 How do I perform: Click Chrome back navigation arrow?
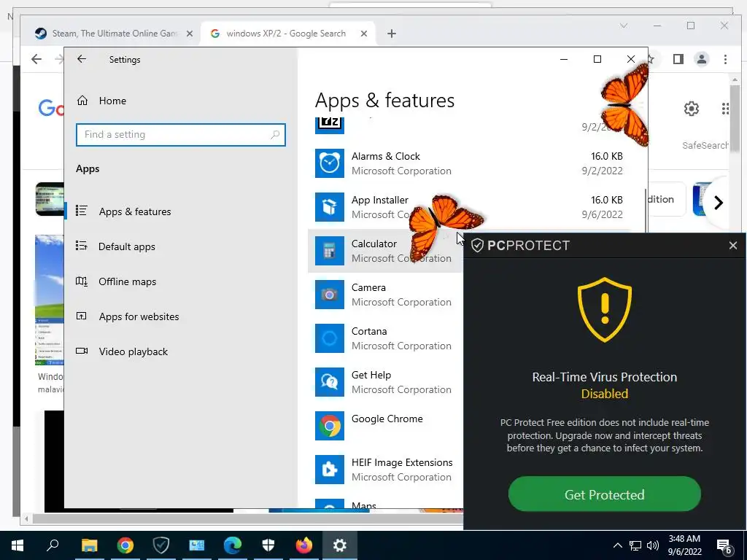pos(36,59)
